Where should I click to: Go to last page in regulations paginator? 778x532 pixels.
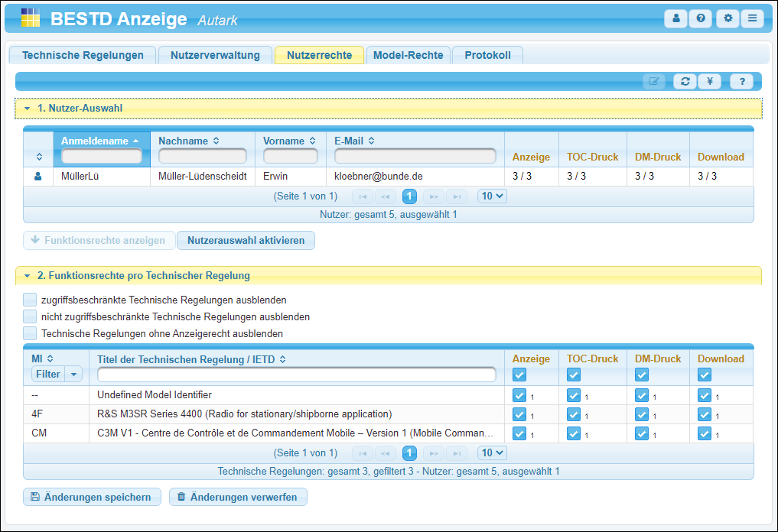pos(457,453)
